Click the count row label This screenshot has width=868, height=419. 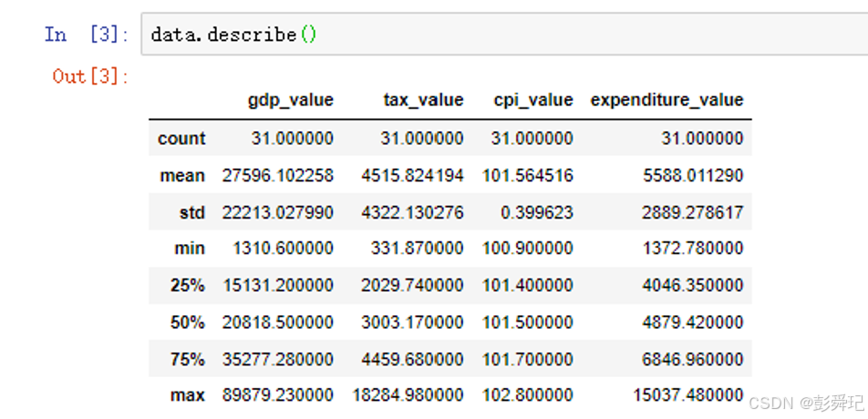[181, 138]
